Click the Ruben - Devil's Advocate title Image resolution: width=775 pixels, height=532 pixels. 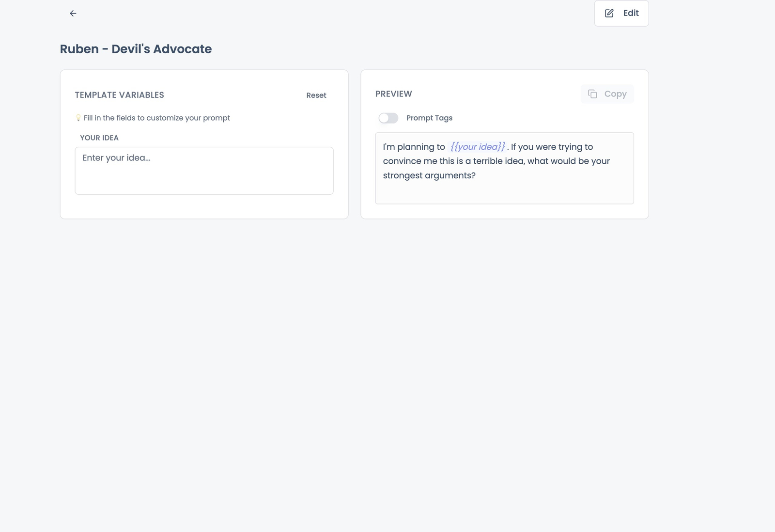point(136,49)
